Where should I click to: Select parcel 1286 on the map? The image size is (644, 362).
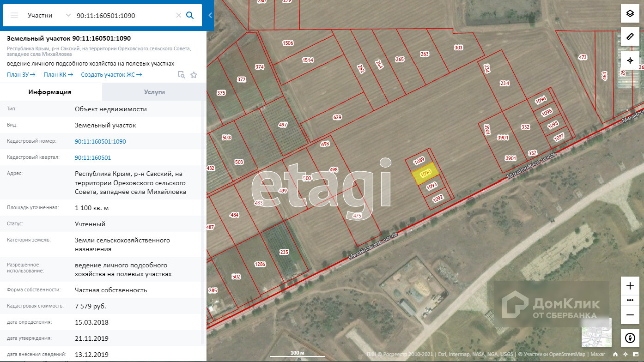(261, 264)
